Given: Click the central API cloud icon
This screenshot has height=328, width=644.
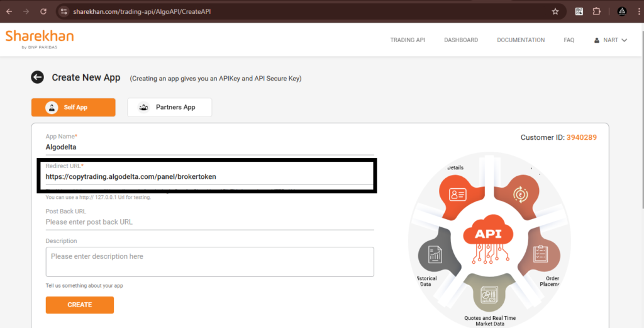Looking at the screenshot, I should coord(488,239).
